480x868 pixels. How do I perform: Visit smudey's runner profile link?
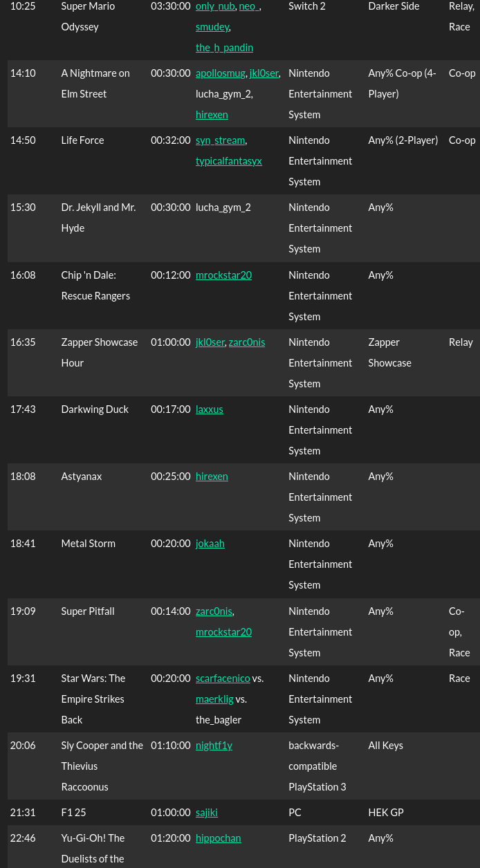[x=212, y=27]
